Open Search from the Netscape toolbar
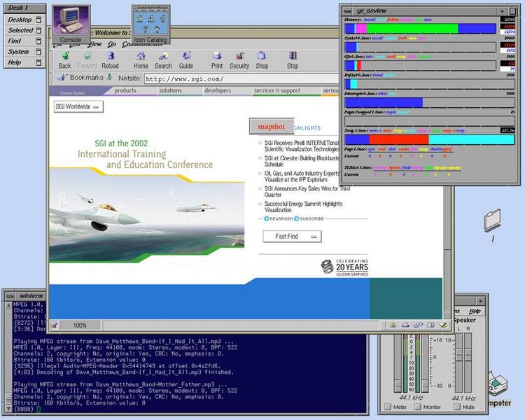The width and height of the screenshot is (525, 420). (163, 56)
